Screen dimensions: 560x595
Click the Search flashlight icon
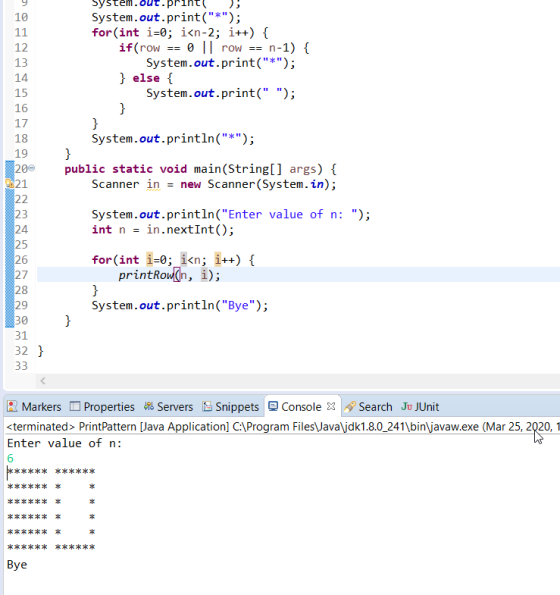click(349, 406)
